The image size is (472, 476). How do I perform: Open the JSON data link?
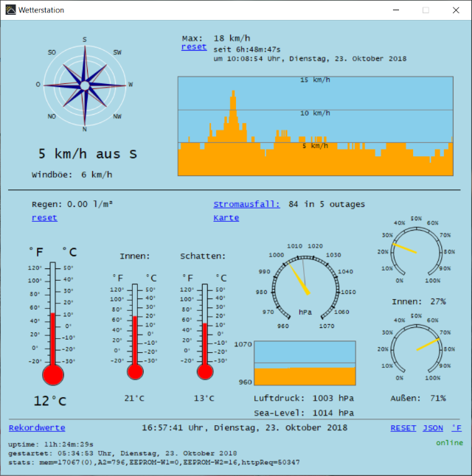tap(433, 427)
